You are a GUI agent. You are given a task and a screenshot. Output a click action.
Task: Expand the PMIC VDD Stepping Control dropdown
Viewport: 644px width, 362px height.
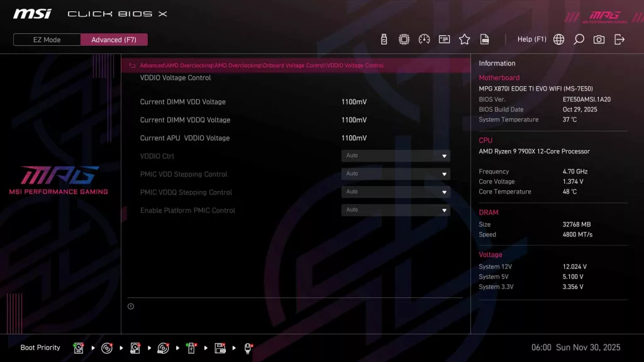pyautogui.click(x=396, y=174)
